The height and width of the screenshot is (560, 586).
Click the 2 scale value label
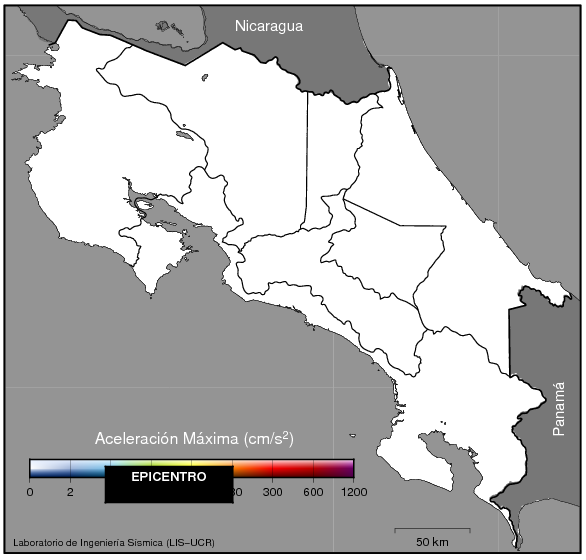pos(70,492)
